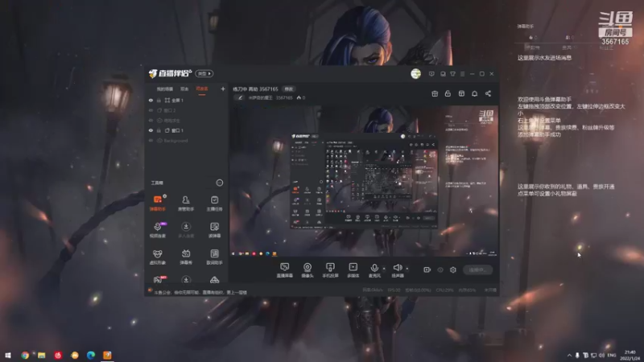Open Chrome from the taskbar
644x362 pixels.
(x=25, y=355)
